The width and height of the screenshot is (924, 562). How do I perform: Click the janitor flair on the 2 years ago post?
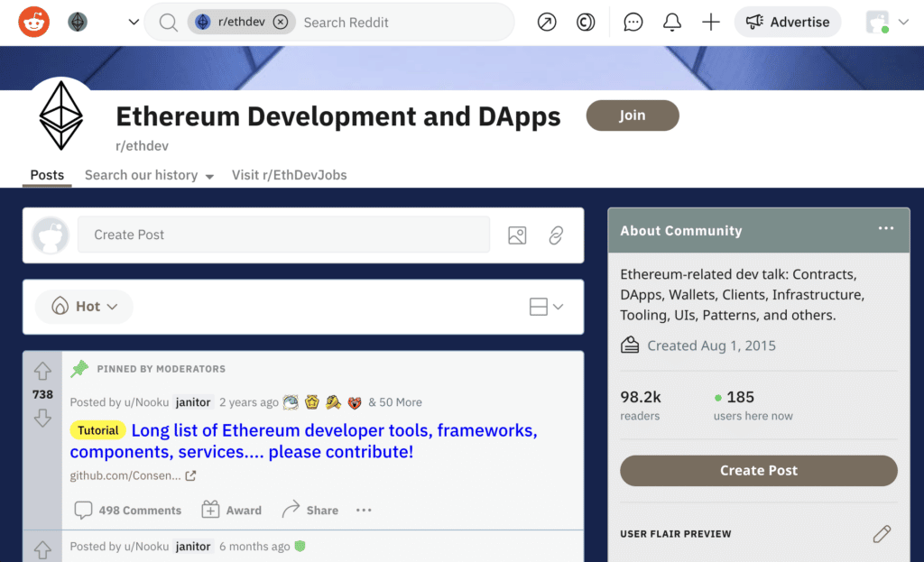pos(193,402)
